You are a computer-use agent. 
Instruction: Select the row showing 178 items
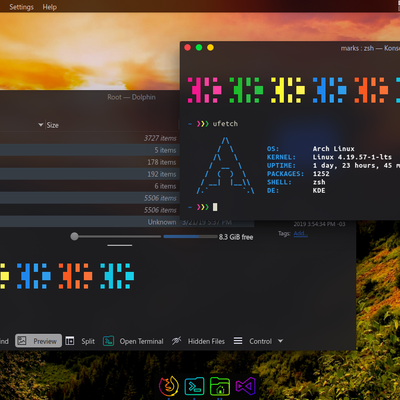point(90,162)
